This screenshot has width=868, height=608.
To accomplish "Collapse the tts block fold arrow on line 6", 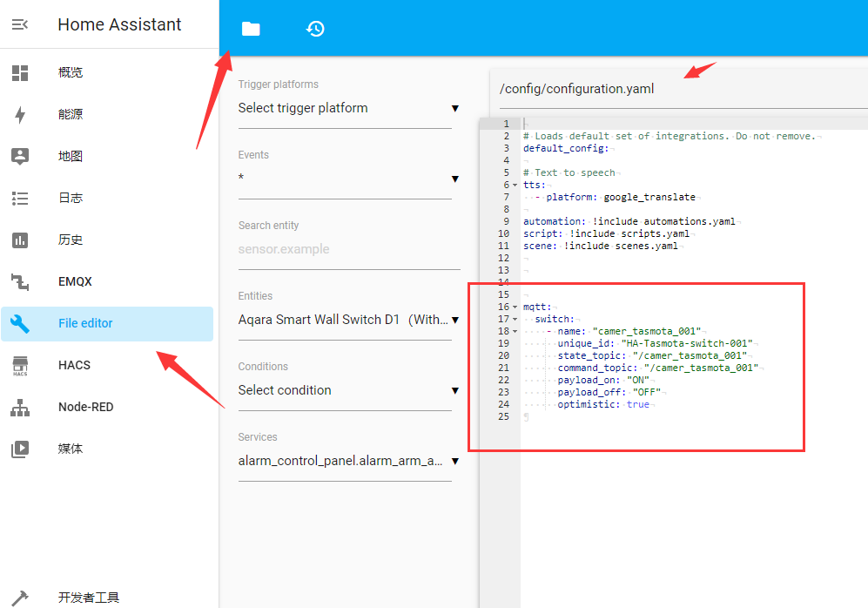I will click(x=515, y=185).
